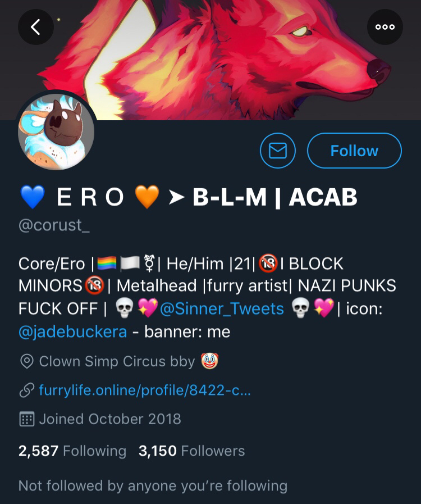
Task: View the 2,587 Following list
Action: point(72,451)
